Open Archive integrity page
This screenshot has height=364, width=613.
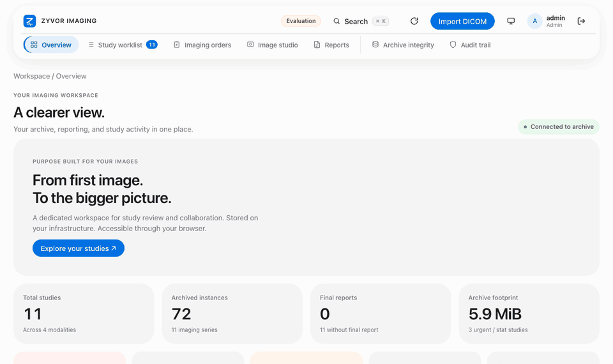point(403,45)
